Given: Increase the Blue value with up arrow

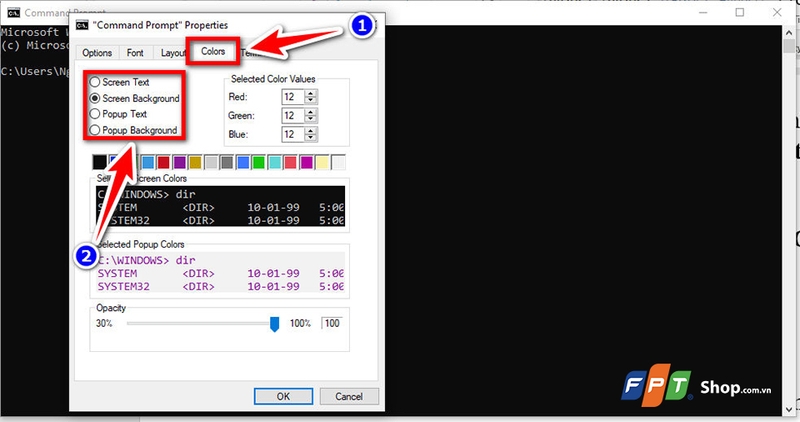Looking at the screenshot, I should point(311,131).
